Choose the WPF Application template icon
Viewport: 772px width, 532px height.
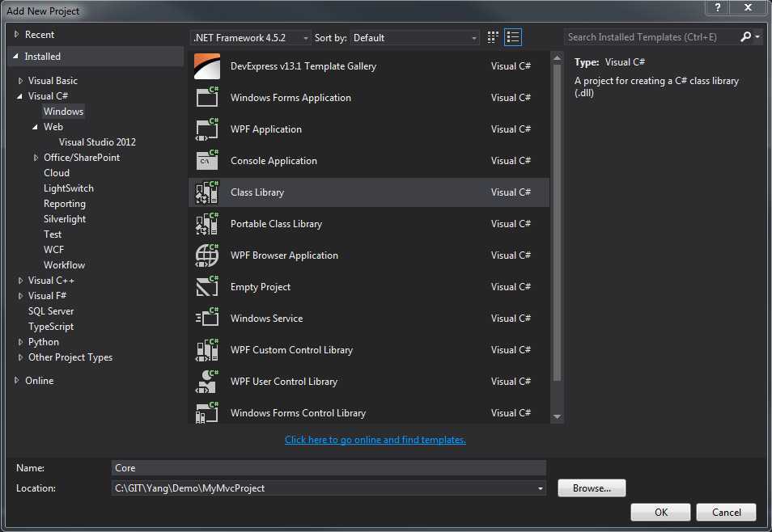click(x=207, y=129)
